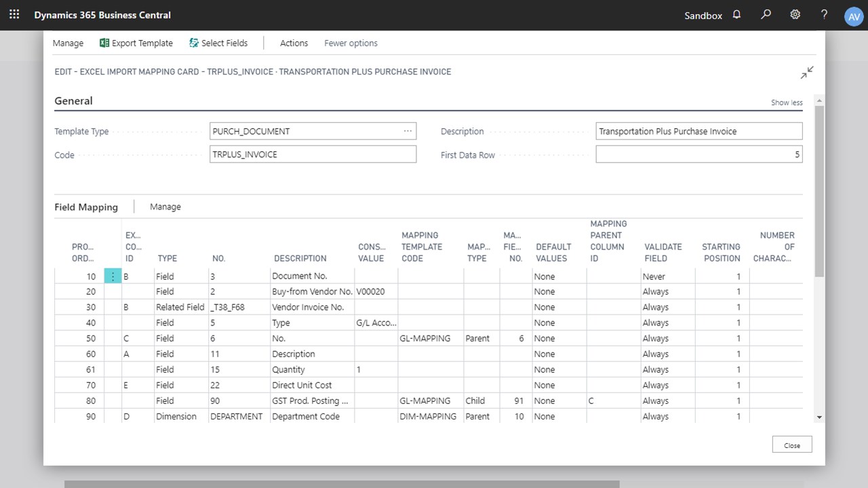Select the DEPARTMENT number cell

[x=239, y=416]
